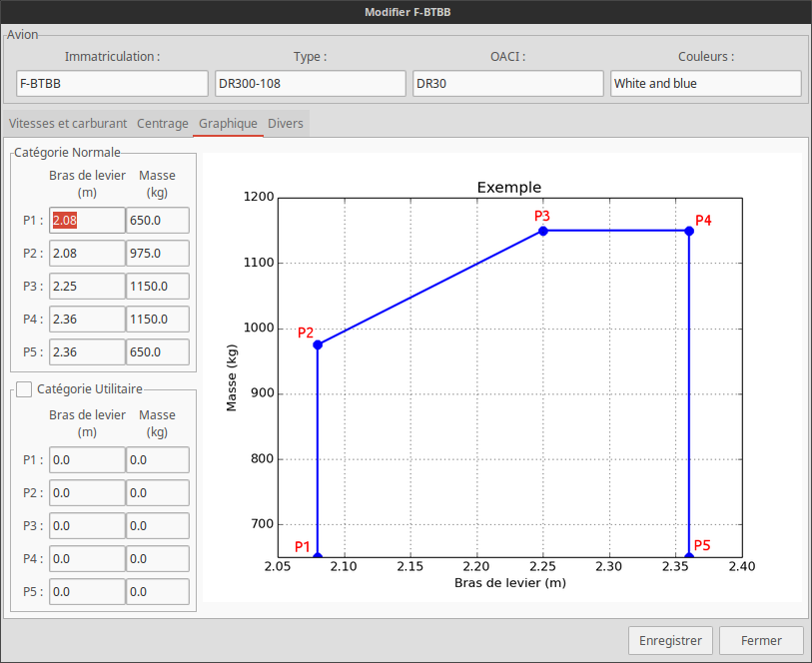The height and width of the screenshot is (663, 812).
Task: Edit Utilitaire P3 Masse field
Action: [x=158, y=526]
